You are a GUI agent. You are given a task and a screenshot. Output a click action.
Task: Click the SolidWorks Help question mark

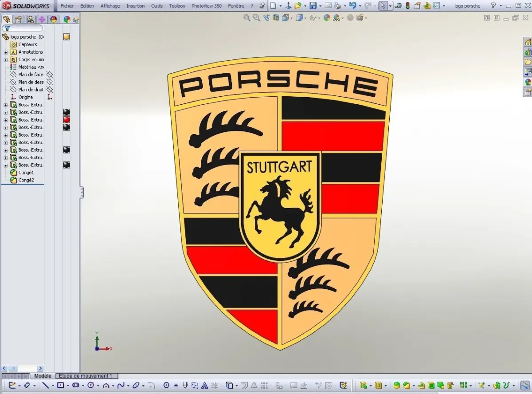pos(493,6)
